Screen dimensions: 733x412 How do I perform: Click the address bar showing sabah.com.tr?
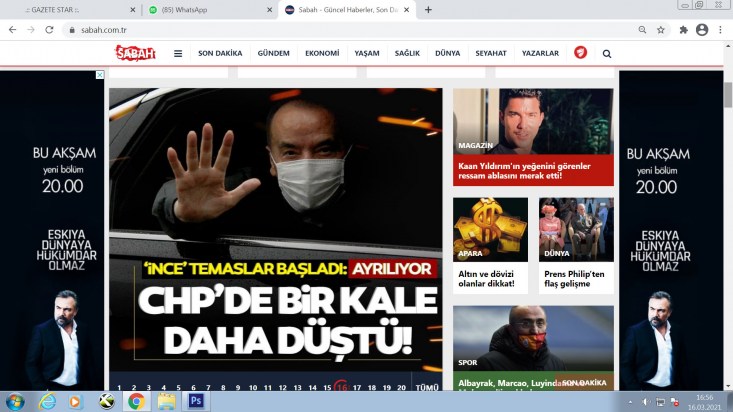point(351,30)
